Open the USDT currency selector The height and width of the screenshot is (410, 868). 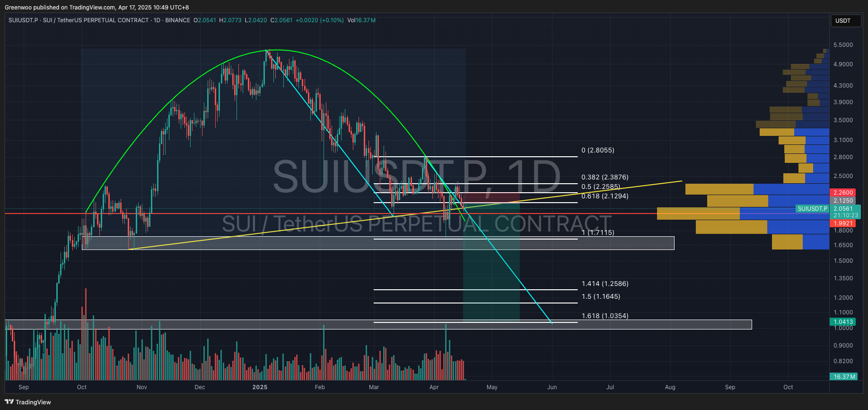845,21
